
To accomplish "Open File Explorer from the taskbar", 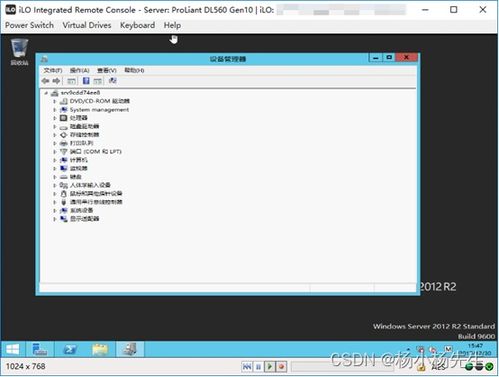I will [100, 349].
